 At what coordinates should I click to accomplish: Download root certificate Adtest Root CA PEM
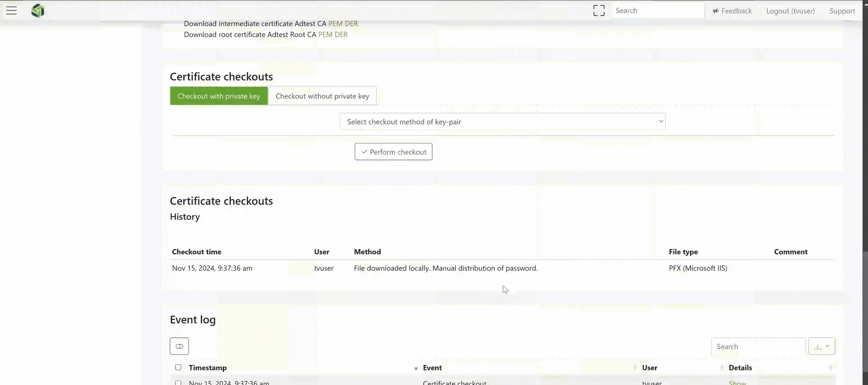click(325, 34)
